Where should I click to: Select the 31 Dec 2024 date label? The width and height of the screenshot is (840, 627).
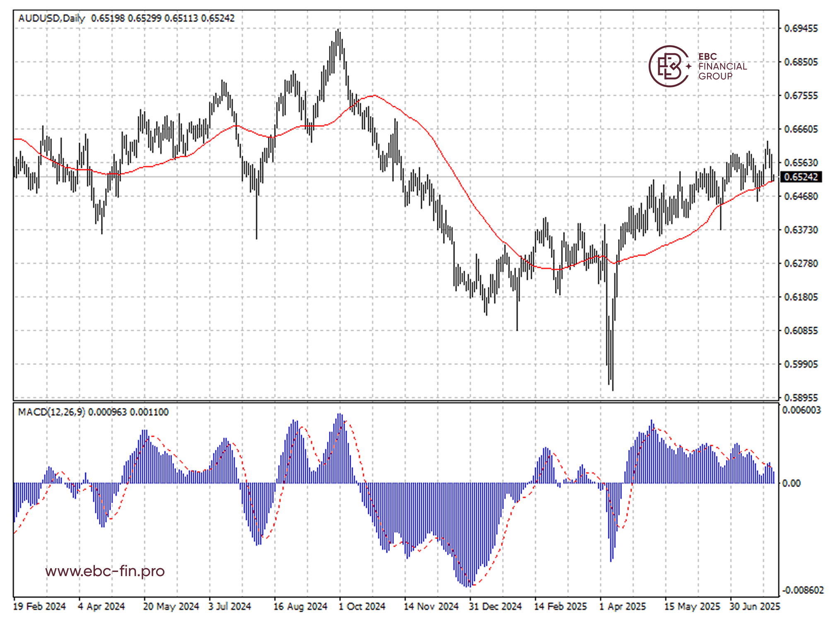(x=495, y=606)
